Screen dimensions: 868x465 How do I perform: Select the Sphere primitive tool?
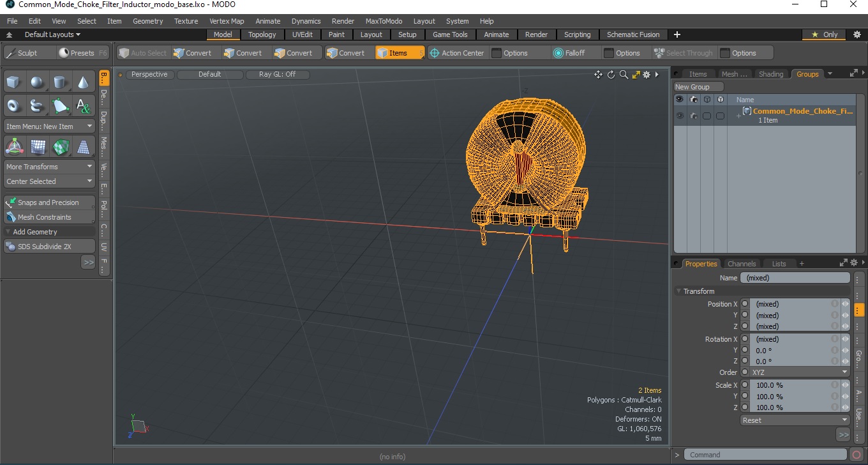coord(37,82)
